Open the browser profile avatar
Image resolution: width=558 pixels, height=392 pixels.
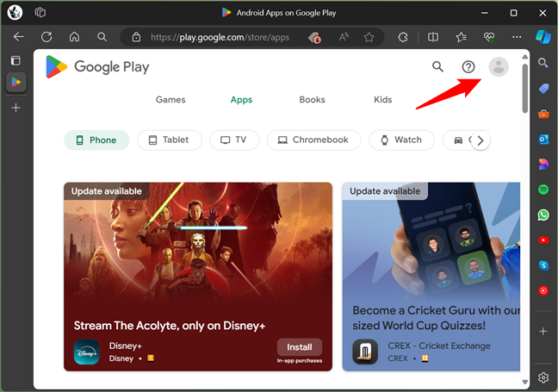pos(15,12)
